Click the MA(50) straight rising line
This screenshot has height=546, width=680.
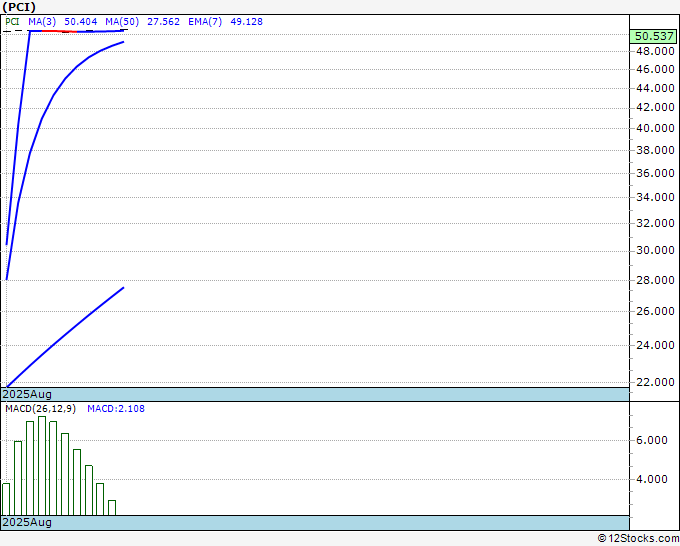[x=65, y=337]
